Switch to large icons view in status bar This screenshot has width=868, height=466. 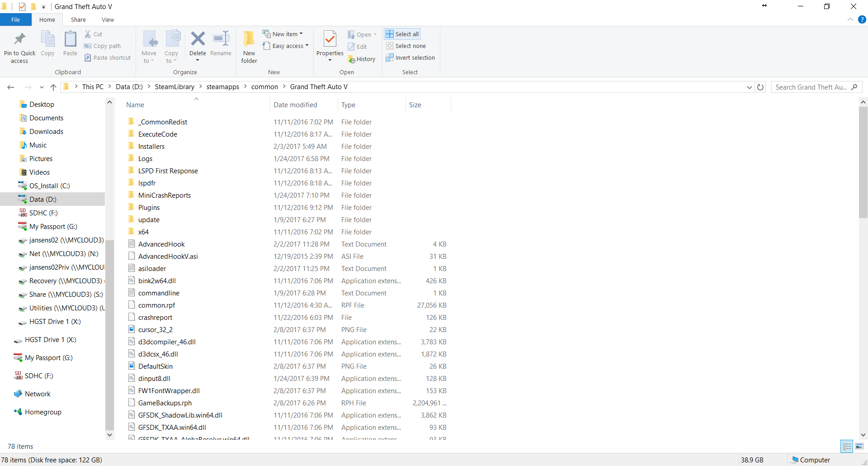coord(859,447)
